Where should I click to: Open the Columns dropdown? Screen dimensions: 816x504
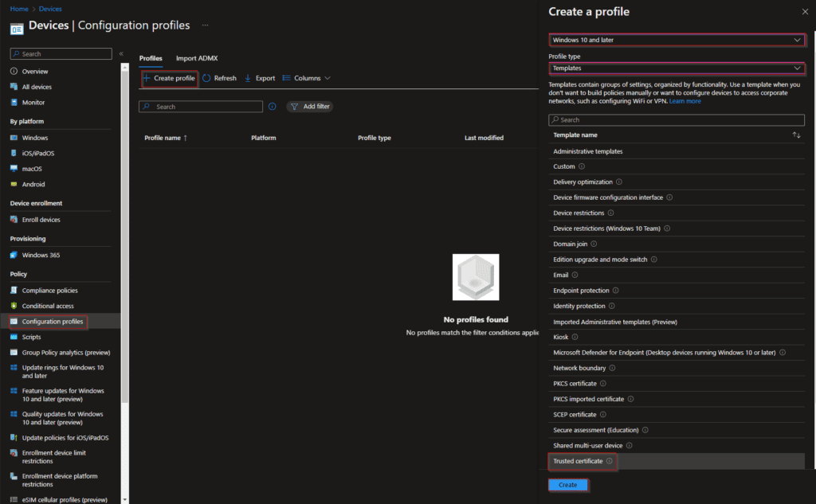point(306,78)
